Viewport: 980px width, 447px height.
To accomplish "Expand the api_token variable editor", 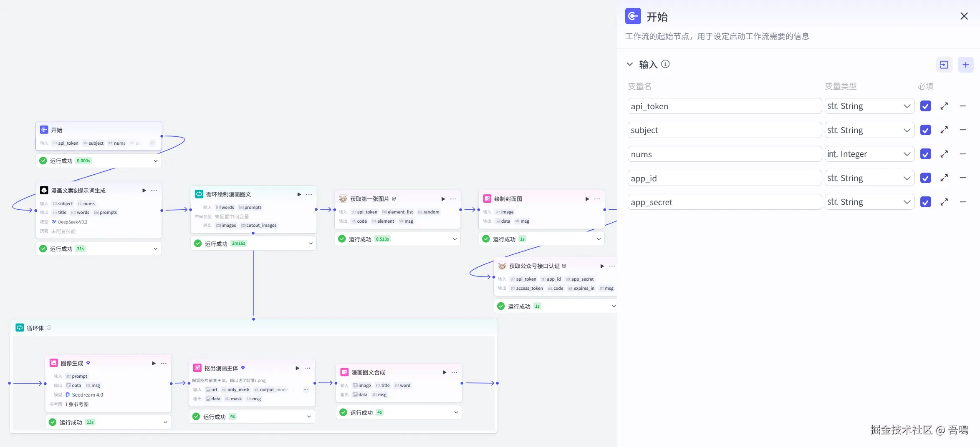I will (x=944, y=106).
